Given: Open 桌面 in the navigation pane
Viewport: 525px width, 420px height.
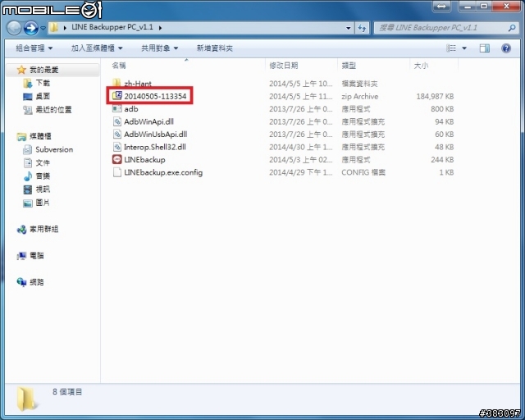Looking at the screenshot, I should 36,97.
